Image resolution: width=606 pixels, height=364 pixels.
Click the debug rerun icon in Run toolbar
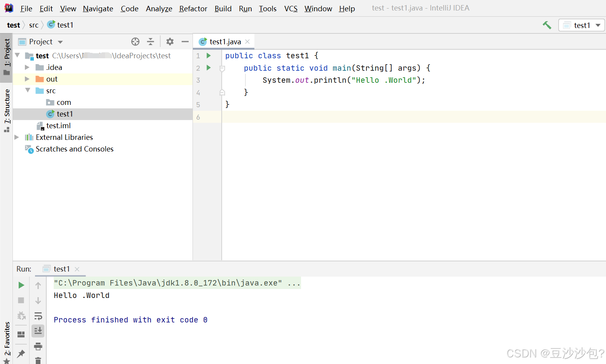click(x=21, y=316)
